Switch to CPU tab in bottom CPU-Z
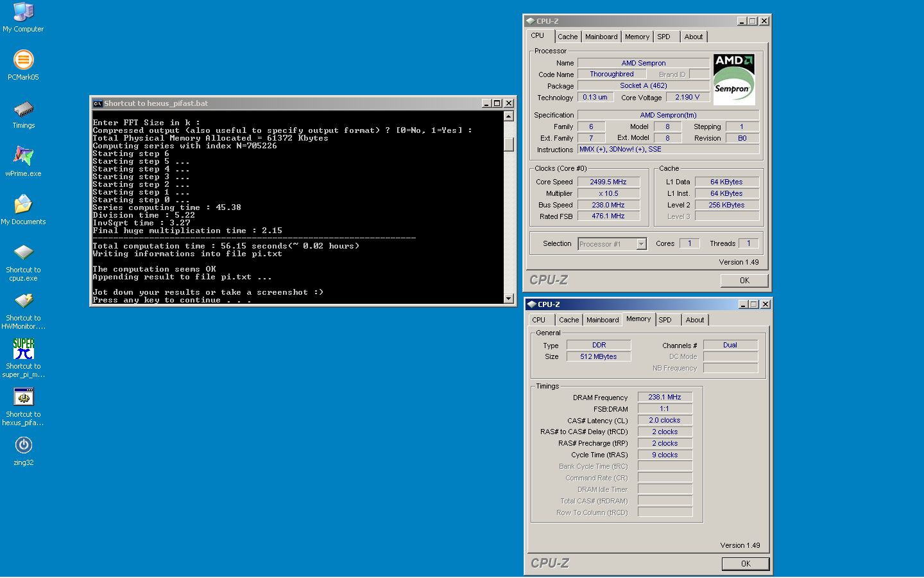Image resolution: width=924 pixels, height=578 pixels. 539,320
